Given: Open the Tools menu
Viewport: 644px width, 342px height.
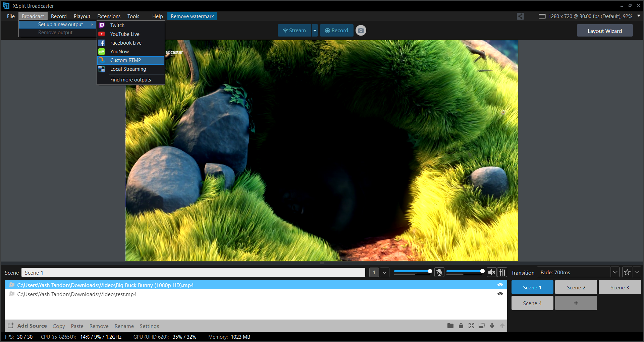Looking at the screenshot, I should coord(133,16).
